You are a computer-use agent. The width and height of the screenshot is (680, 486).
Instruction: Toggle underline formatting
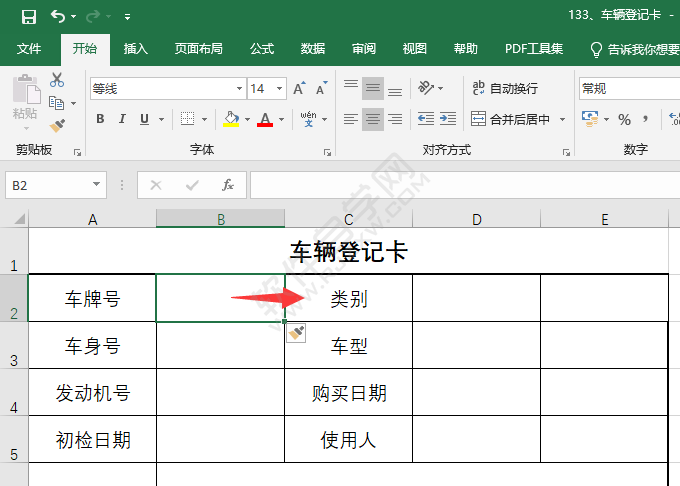tap(144, 118)
